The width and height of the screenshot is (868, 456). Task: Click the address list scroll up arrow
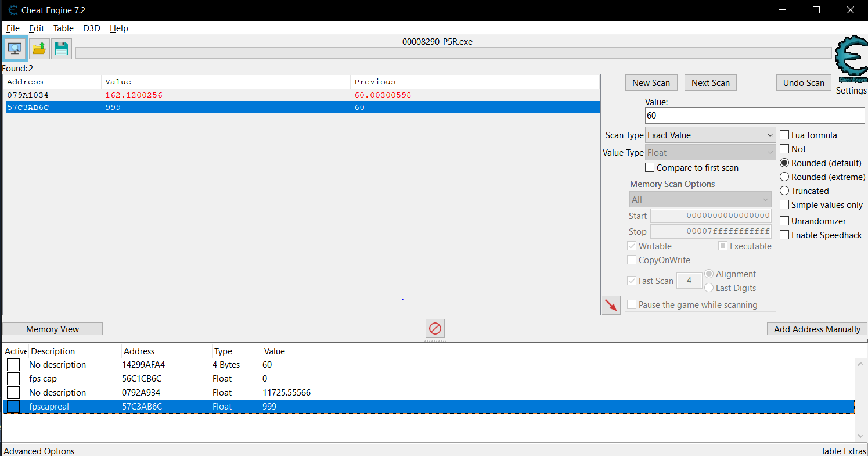tap(861, 364)
